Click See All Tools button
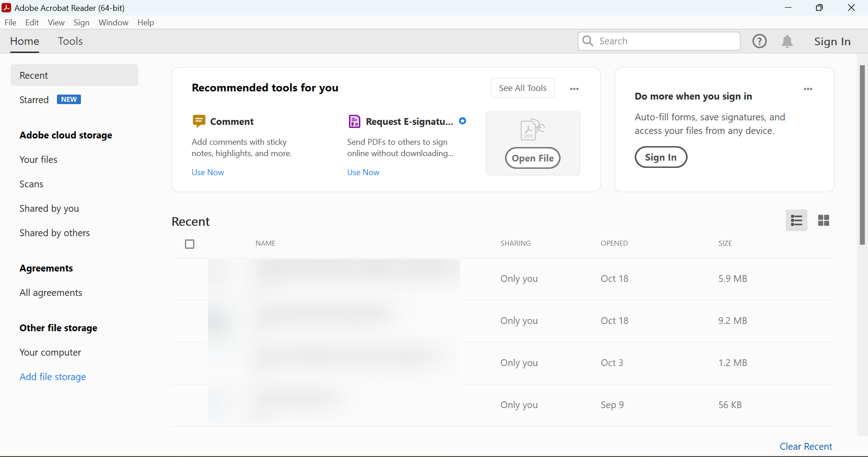868x457 pixels. [x=523, y=88]
